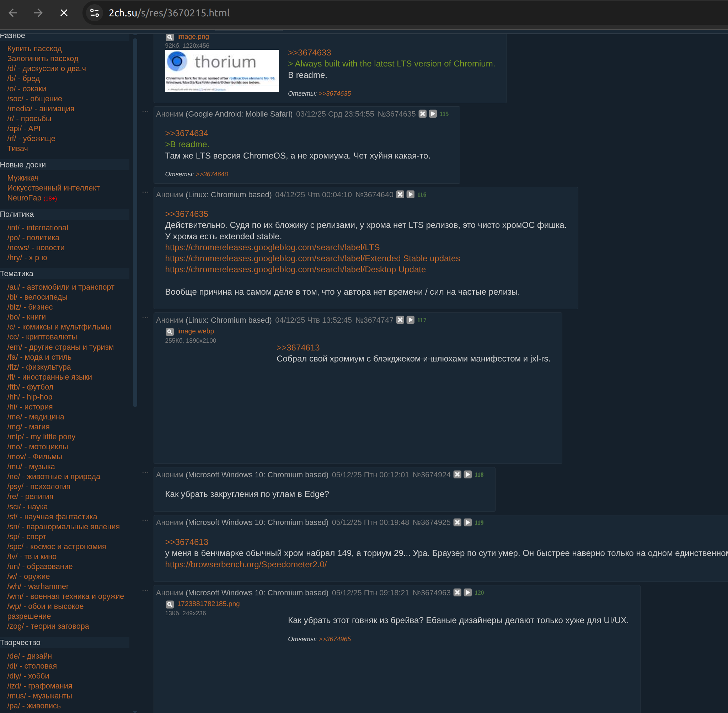Click the Политика section header
The width and height of the screenshot is (728, 713).
64,214
